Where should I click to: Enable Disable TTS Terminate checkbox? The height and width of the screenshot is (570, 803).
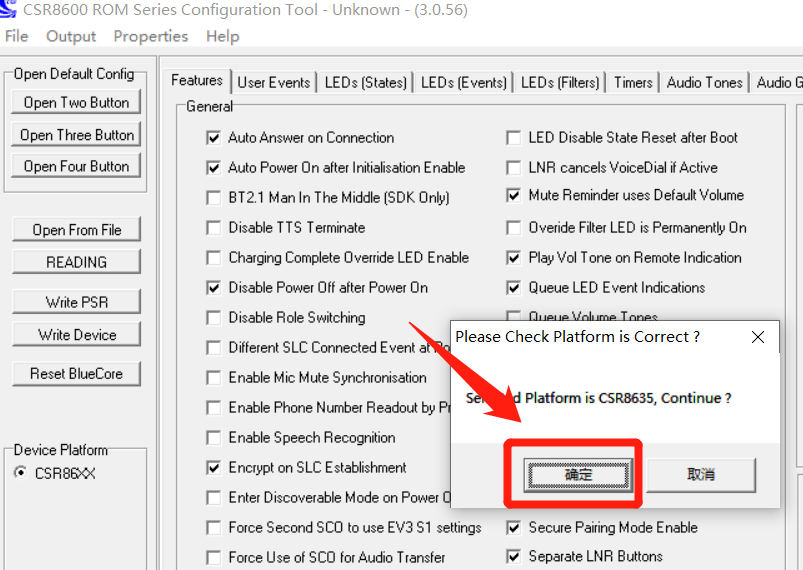click(x=214, y=228)
